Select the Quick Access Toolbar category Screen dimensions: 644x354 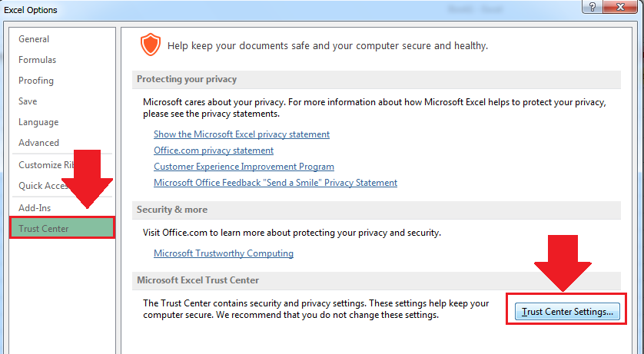tap(43, 186)
